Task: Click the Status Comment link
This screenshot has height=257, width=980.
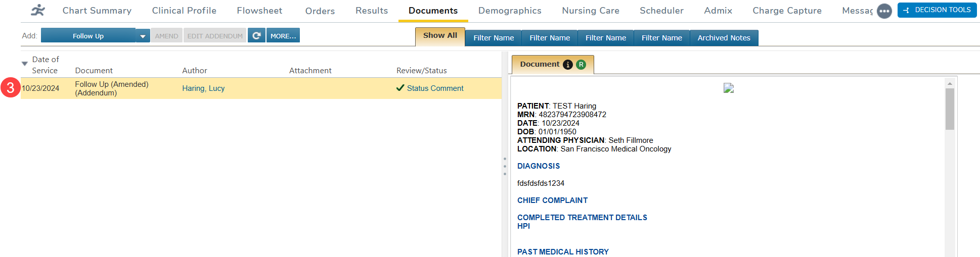Action: 435,88
